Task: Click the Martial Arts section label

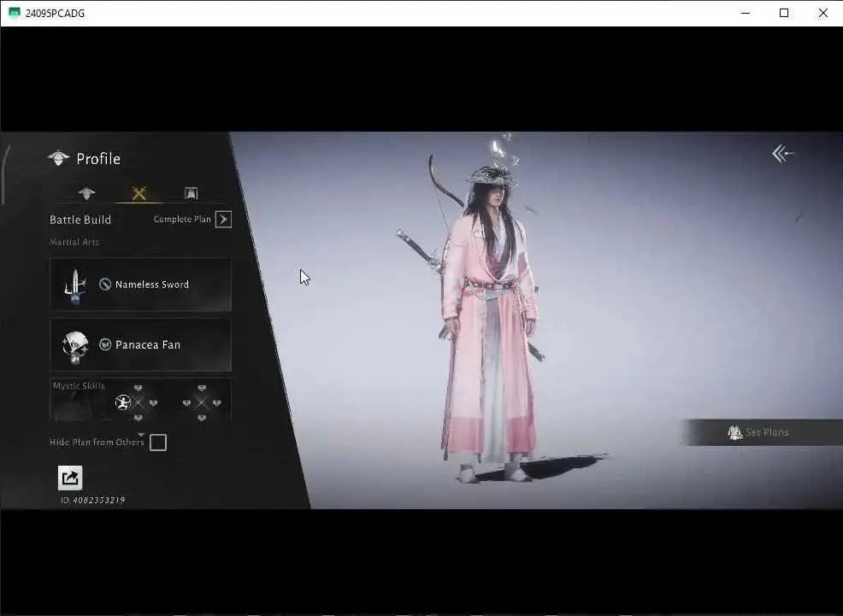Action: (x=74, y=242)
